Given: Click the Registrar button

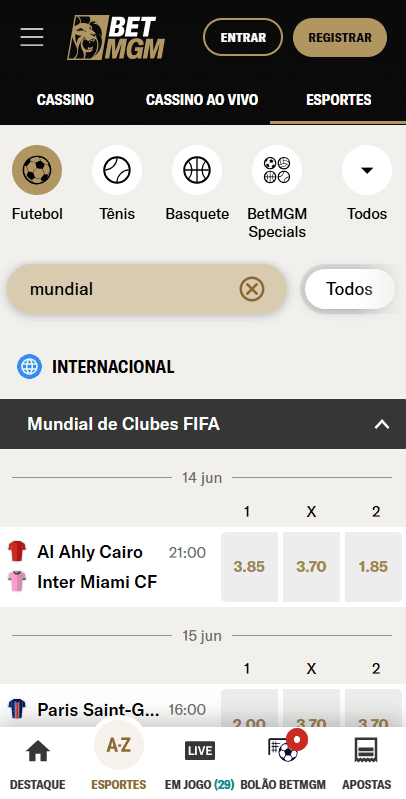Looking at the screenshot, I should click(340, 37).
